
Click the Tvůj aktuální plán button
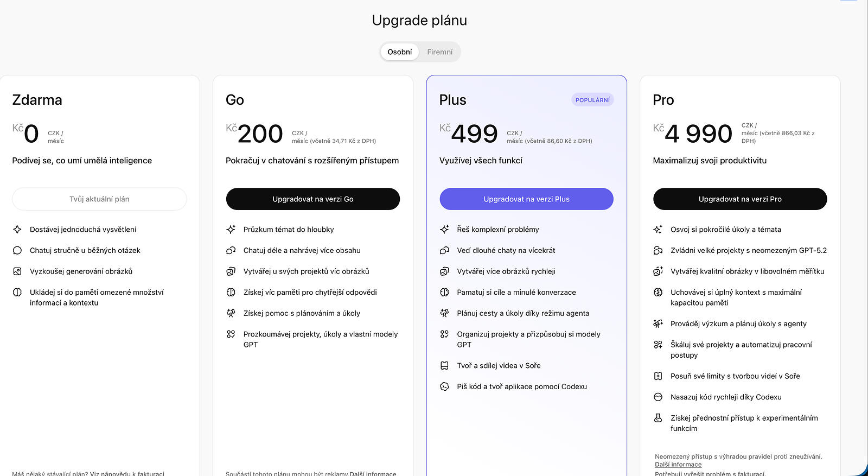click(99, 199)
